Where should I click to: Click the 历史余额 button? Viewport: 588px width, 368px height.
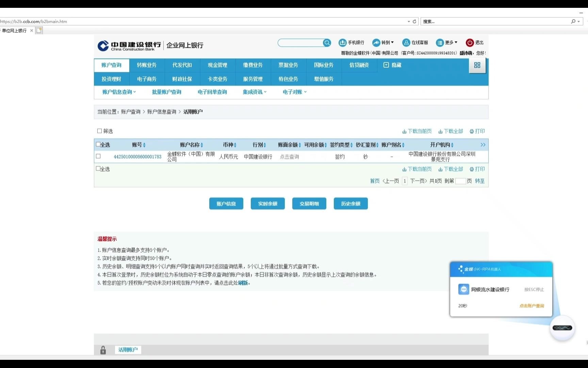pyautogui.click(x=351, y=203)
